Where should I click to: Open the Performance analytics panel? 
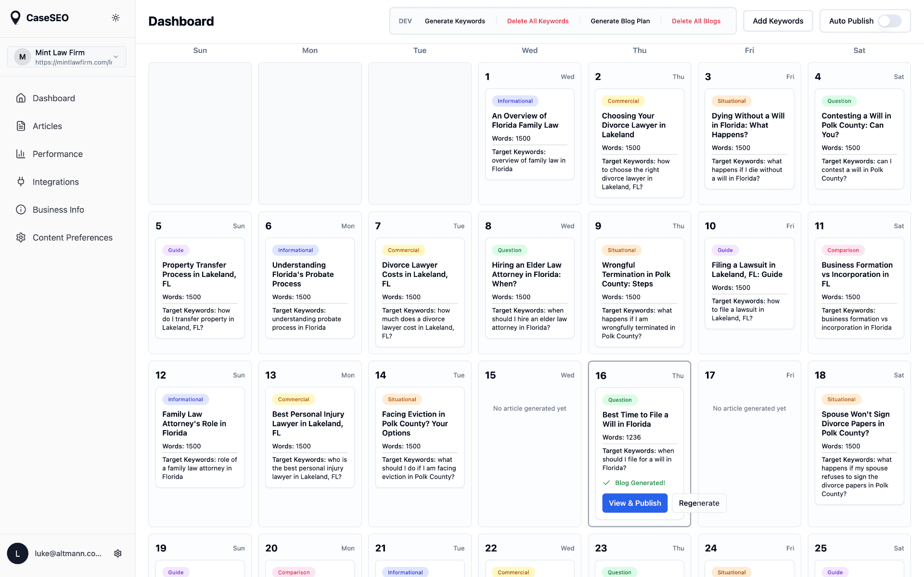pos(57,154)
